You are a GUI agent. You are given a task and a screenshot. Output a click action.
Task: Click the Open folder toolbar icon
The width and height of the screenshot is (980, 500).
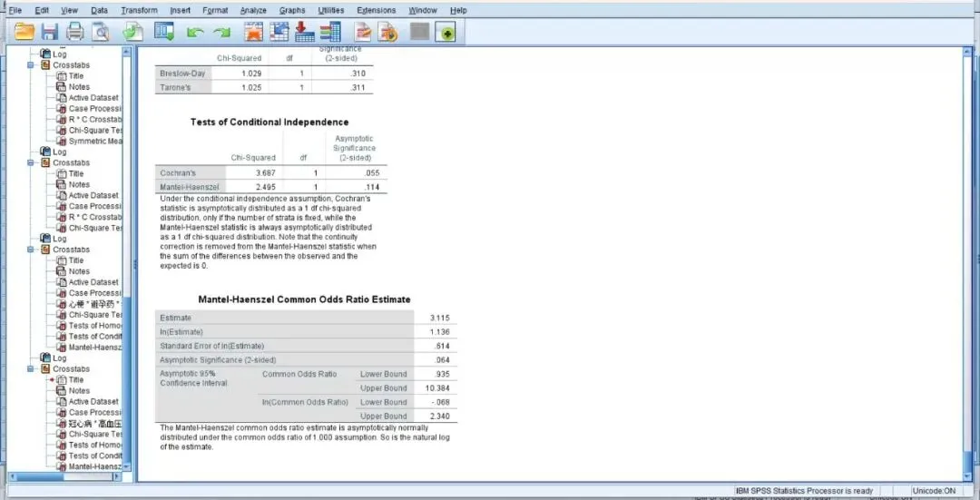[24, 32]
